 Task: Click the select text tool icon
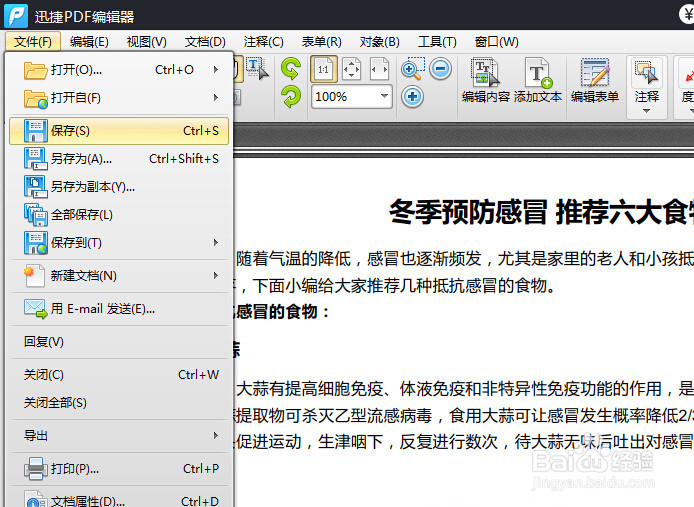(258, 69)
